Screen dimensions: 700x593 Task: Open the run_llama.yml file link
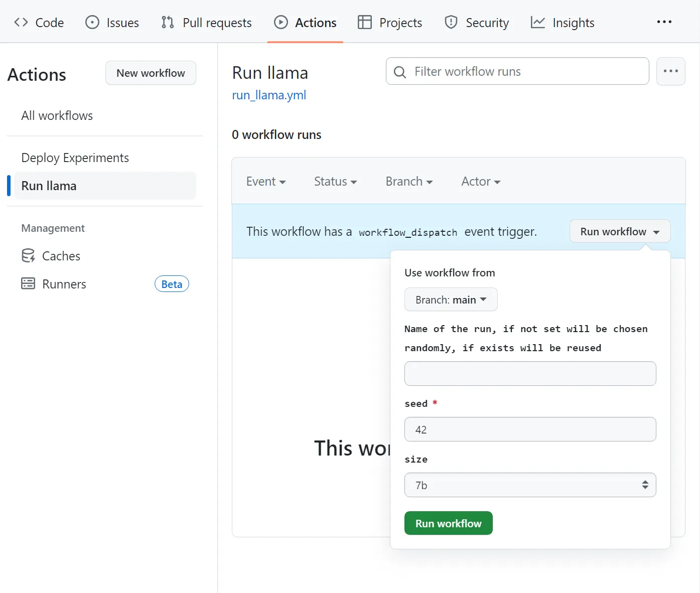click(269, 95)
